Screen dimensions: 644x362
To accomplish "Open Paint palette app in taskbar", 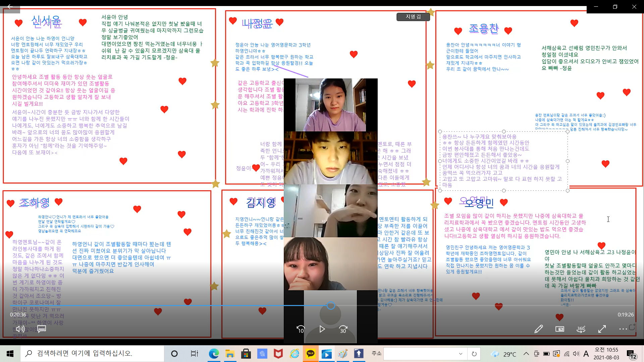I will pyautogui.click(x=343, y=354).
